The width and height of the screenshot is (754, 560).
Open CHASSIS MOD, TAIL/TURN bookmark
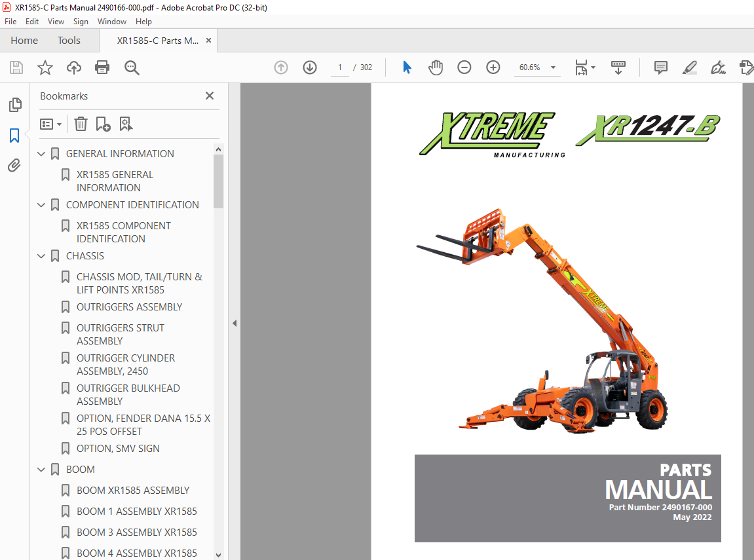click(140, 283)
